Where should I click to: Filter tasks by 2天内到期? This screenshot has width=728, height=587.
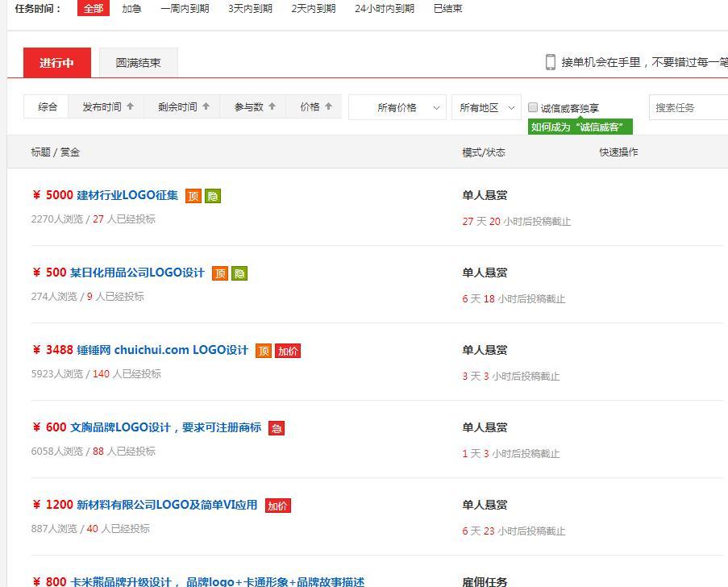point(314,8)
